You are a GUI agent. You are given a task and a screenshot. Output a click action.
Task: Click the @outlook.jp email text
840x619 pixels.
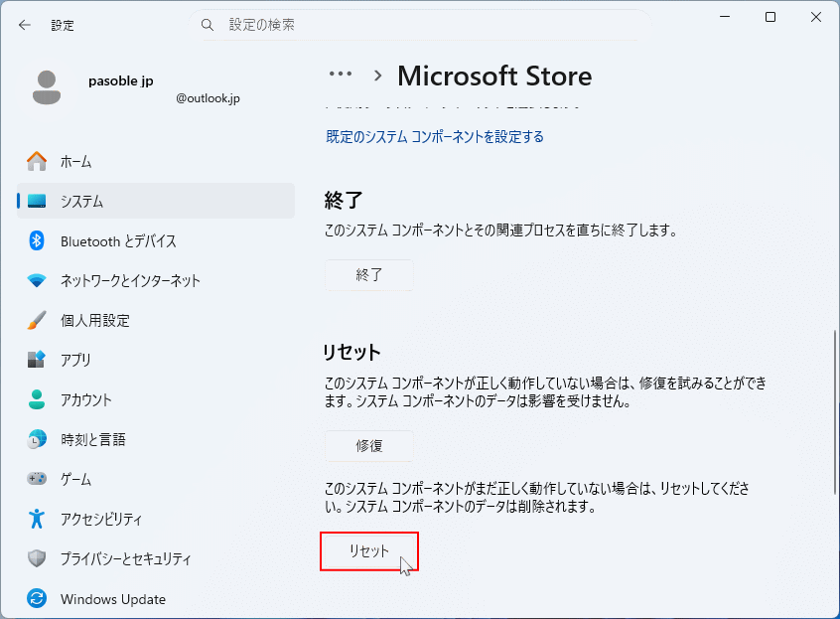[x=208, y=98]
